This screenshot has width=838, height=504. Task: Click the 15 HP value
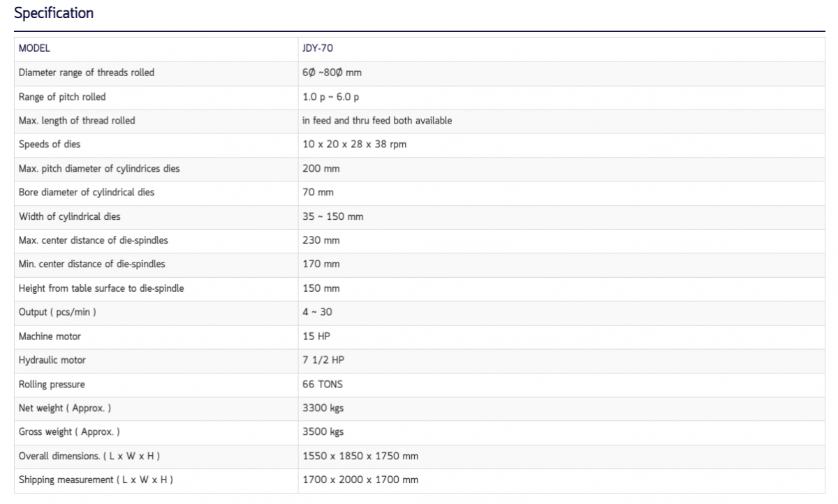coord(316,336)
